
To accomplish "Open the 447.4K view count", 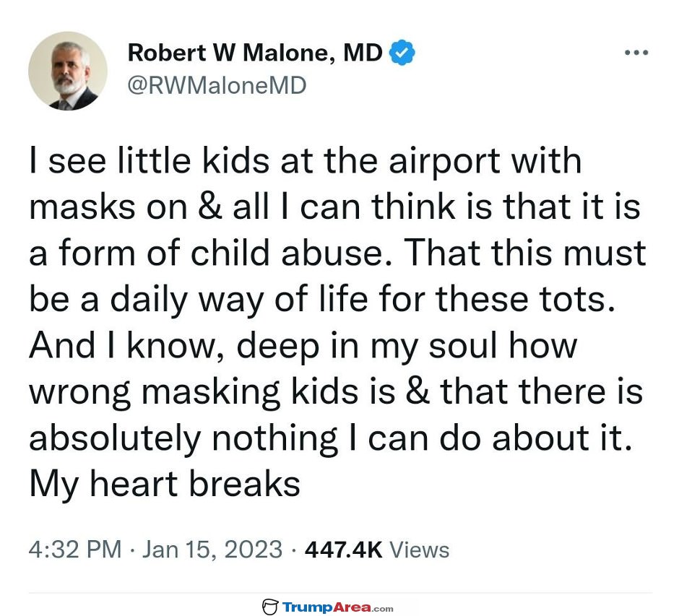I will (343, 550).
